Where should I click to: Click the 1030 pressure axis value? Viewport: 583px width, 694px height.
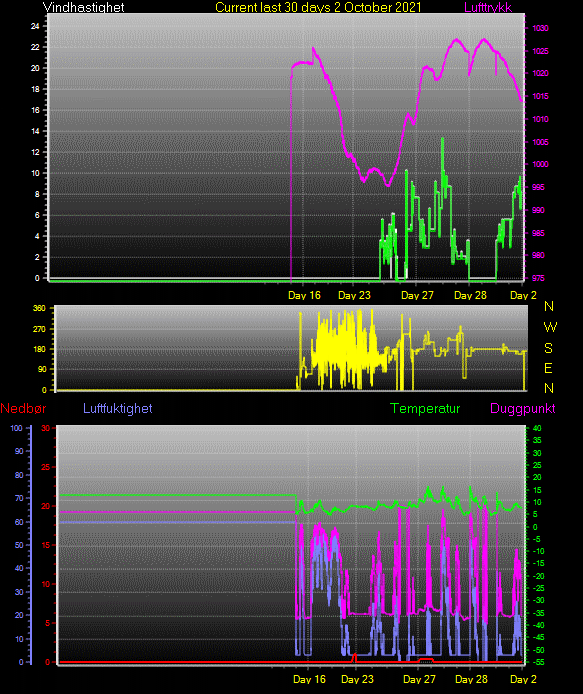540,28
